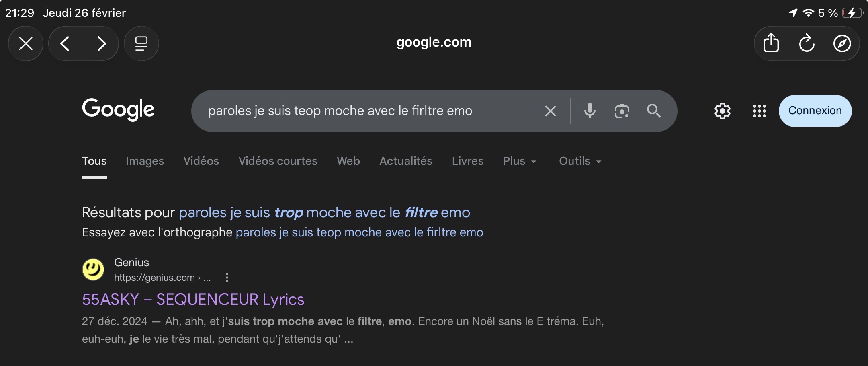The height and width of the screenshot is (366, 868).
Task: Start voice search with microphone
Action: click(x=590, y=111)
